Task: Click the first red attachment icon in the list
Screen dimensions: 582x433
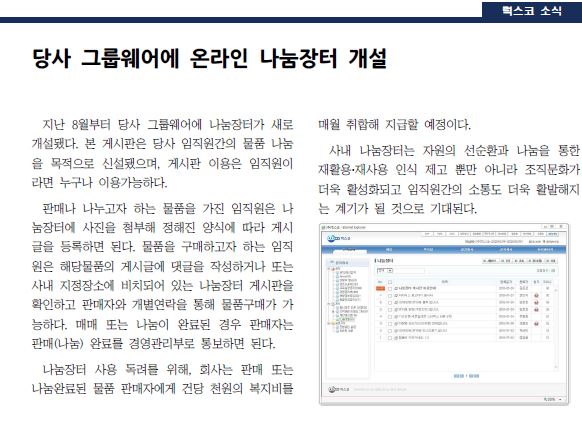Action: point(536,295)
